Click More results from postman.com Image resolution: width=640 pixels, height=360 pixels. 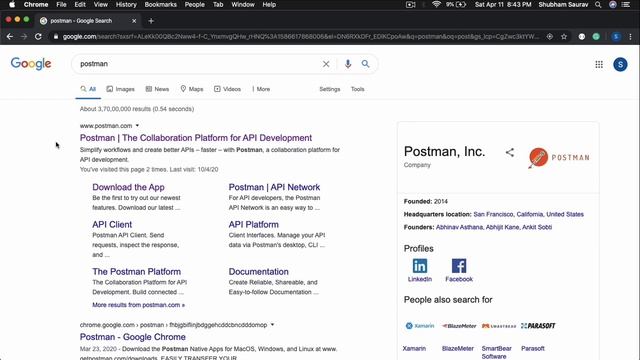[138, 305]
